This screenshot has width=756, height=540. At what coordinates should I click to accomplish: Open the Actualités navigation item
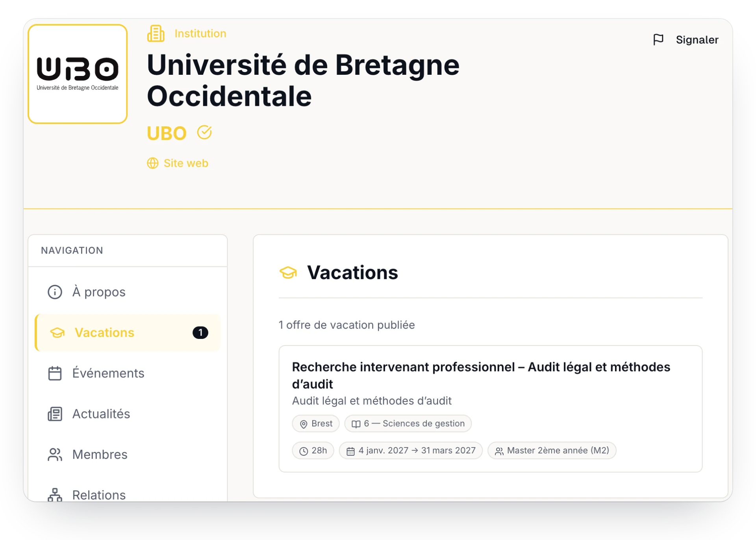coord(128,414)
